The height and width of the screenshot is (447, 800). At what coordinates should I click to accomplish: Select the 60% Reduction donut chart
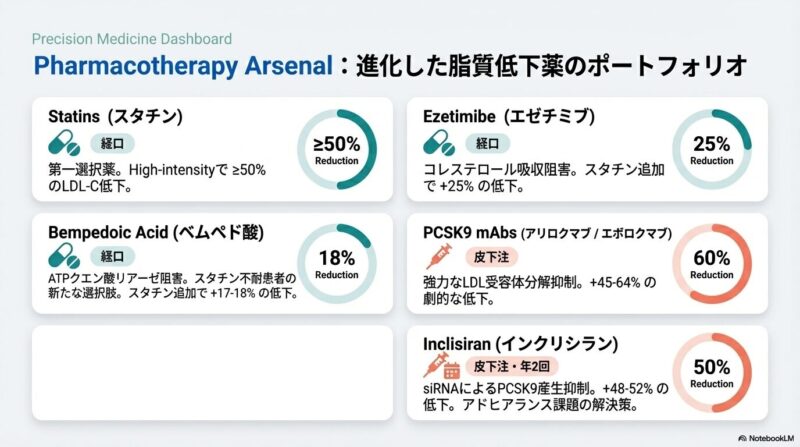(x=711, y=263)
